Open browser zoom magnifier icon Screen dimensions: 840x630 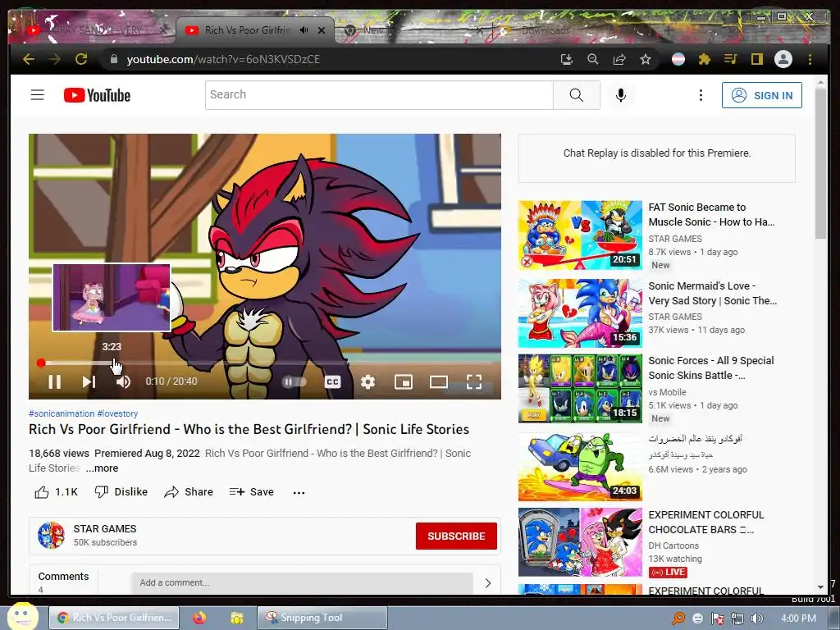pyautogui.click(x=592, y=59)
